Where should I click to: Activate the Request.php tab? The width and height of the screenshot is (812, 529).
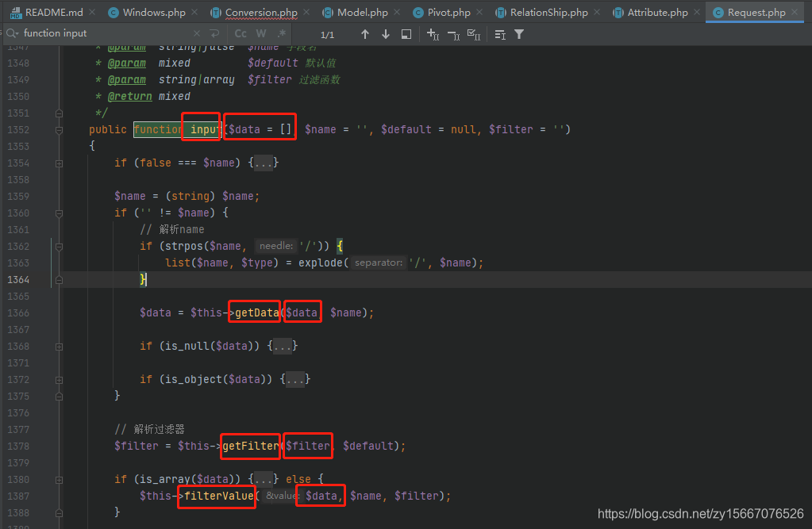click(756, 13)
